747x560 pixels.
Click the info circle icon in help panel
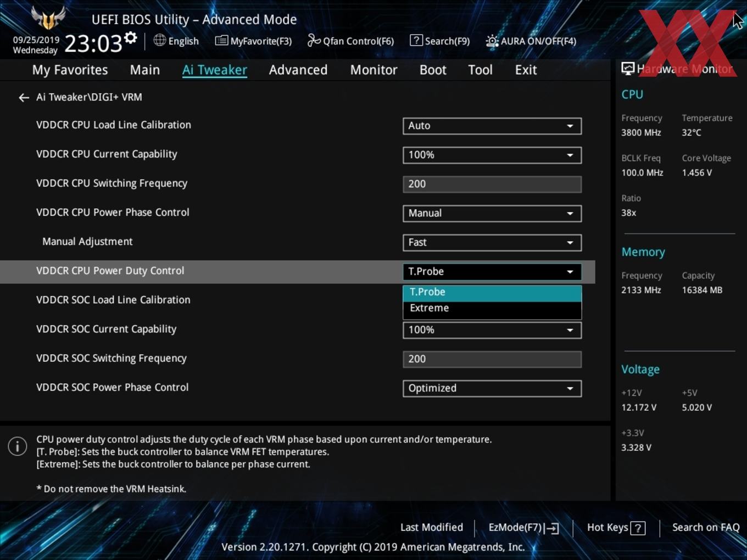[x=18, y=446]
